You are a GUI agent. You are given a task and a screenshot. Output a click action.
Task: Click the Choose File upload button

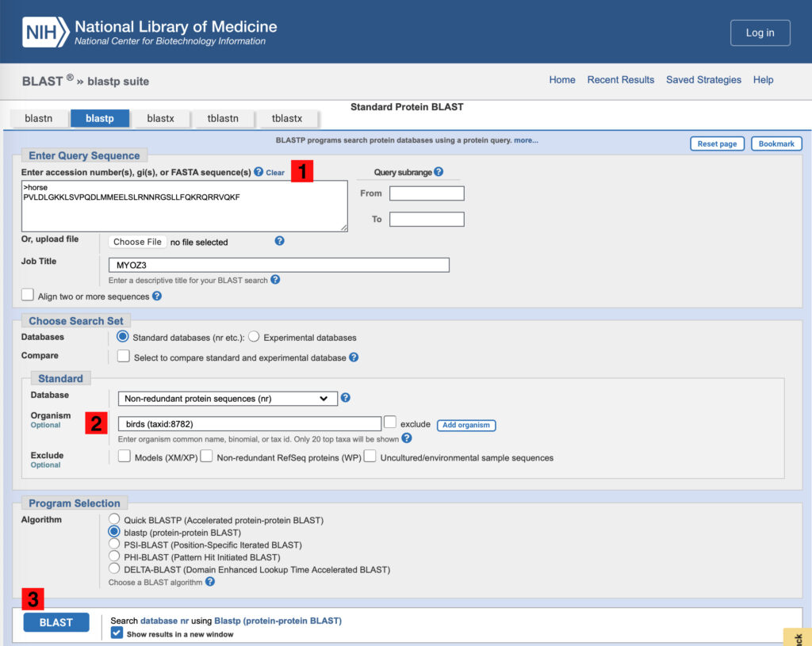[x=137, y=242]
